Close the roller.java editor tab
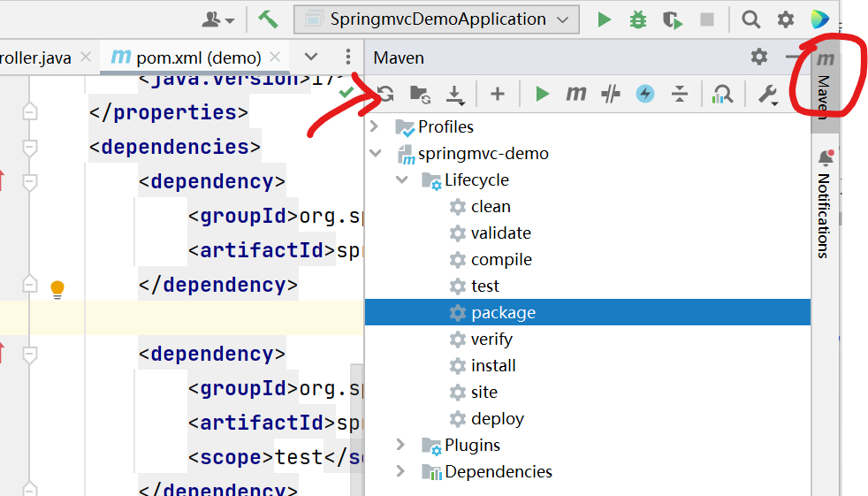Viewport: 868px width, 496px height. click(x=85, y=57)
